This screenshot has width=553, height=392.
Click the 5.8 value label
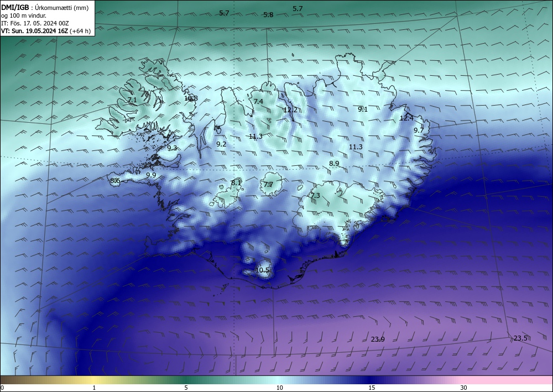[268, 15]
